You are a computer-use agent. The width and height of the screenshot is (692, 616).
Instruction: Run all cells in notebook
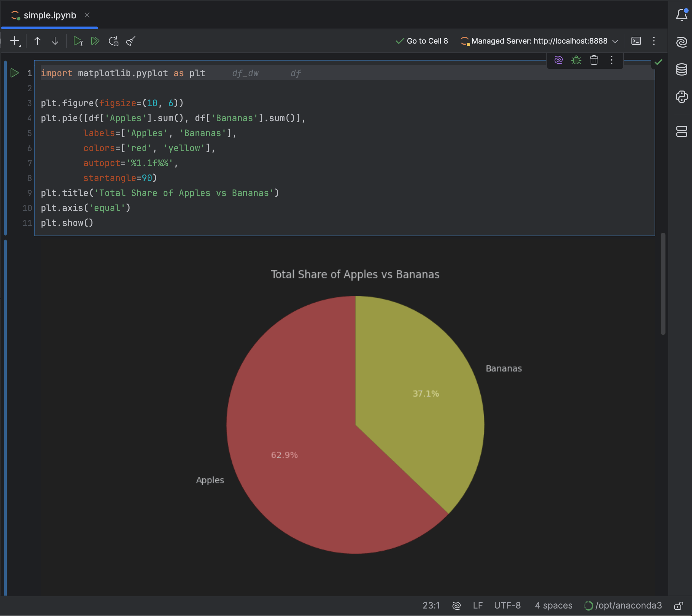point(95,41)
